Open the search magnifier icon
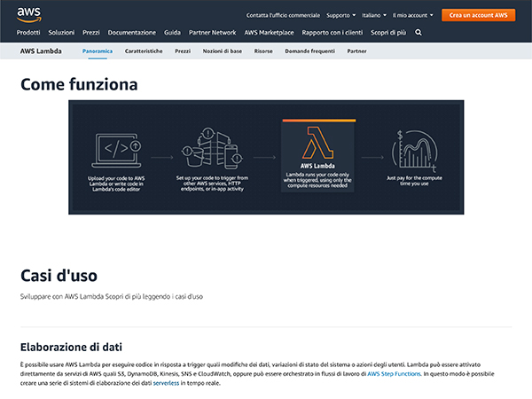The height and width of the screenshot is (399, 532). pos(419,33)
